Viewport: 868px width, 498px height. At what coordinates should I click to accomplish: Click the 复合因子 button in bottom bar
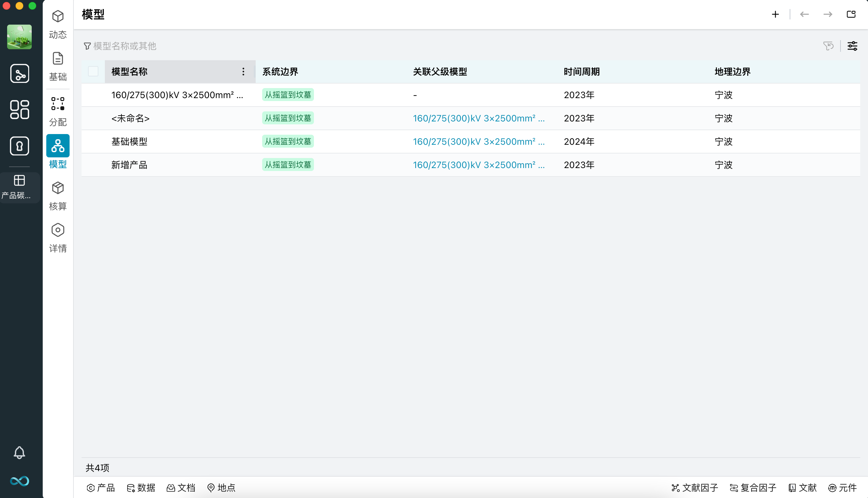pos(753,487)
